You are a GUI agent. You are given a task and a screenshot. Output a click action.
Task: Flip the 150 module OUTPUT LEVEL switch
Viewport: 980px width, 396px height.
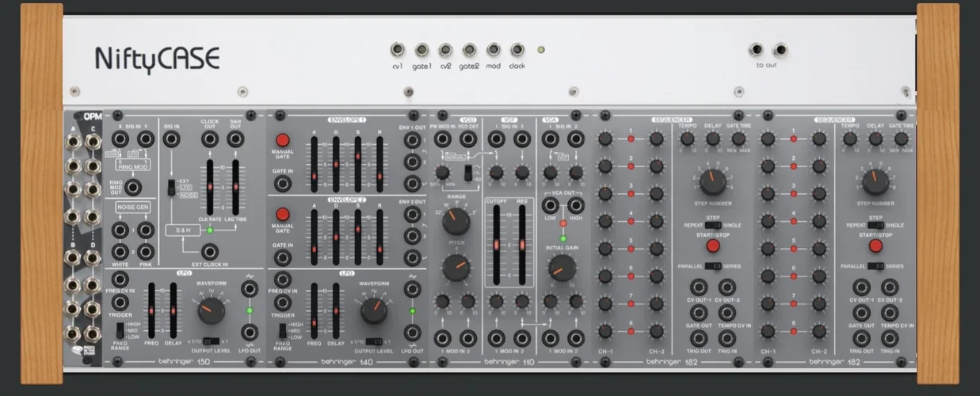pyautogui.click(x=210, y=340)
